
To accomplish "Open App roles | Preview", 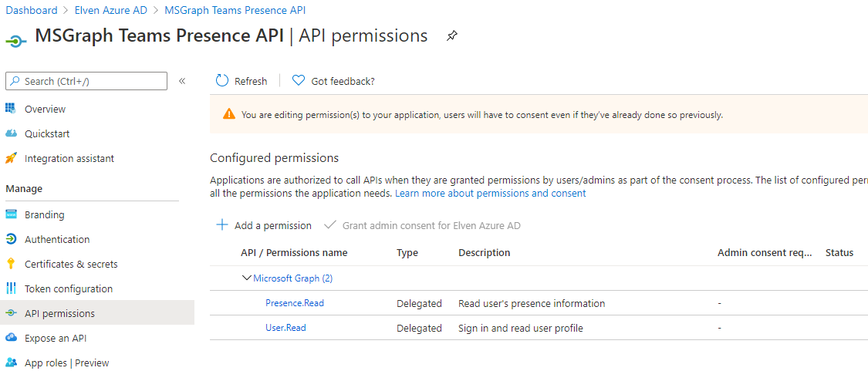I will point(67,363).
